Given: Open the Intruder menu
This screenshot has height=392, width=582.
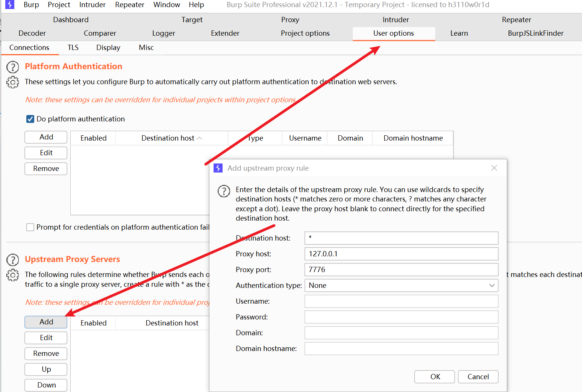Looking at the screenshot, I should pyautogui.click(x=92, y=5).
